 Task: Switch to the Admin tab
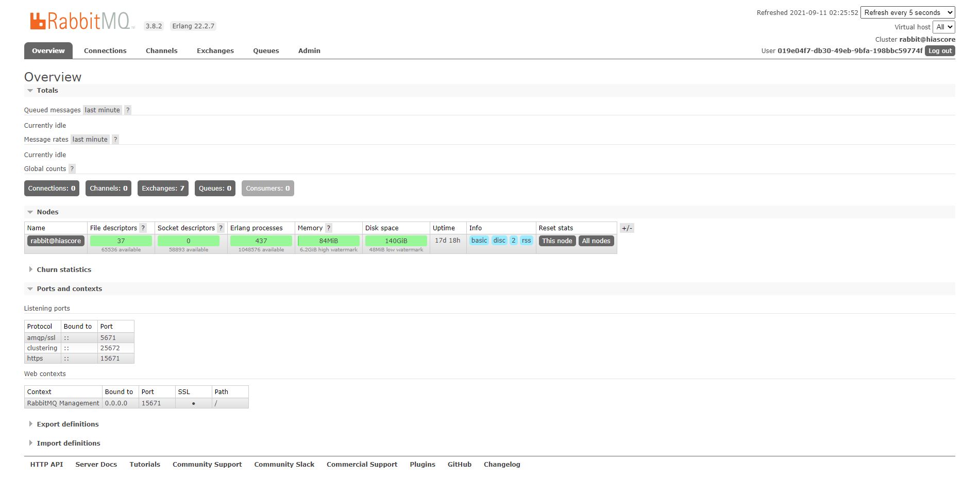309,50
